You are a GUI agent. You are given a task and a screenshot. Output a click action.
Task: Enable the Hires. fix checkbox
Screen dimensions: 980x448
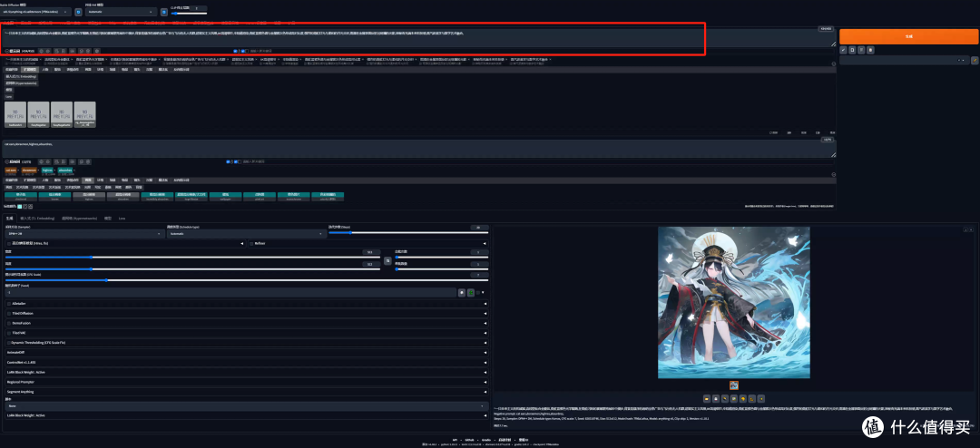point(9,243)
